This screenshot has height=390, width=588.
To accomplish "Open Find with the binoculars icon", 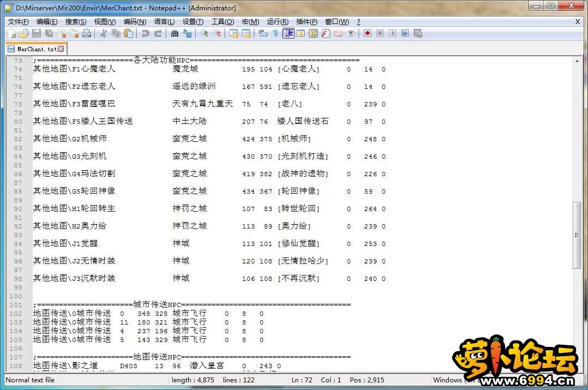I will [x=174, y=33].
